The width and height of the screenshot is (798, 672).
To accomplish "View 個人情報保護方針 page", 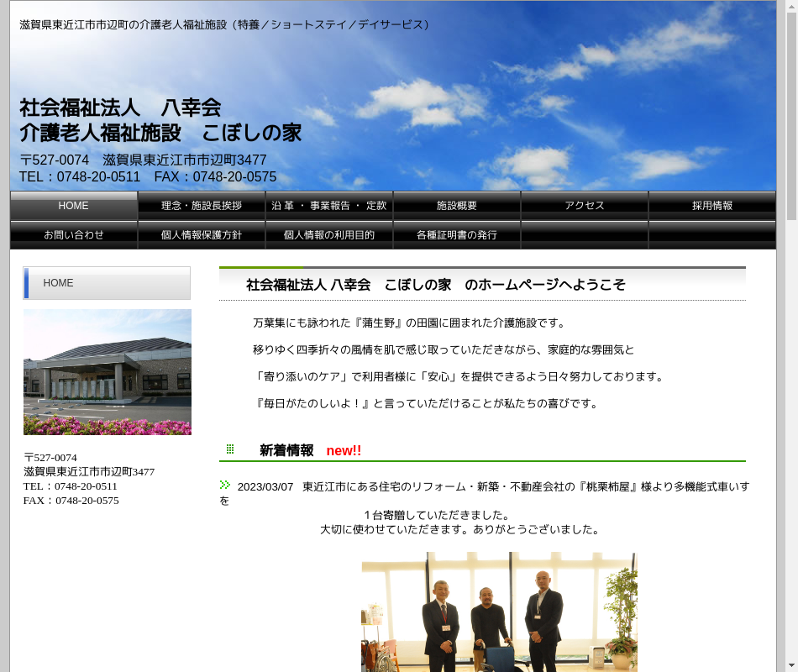I will [x=202, y=235].
